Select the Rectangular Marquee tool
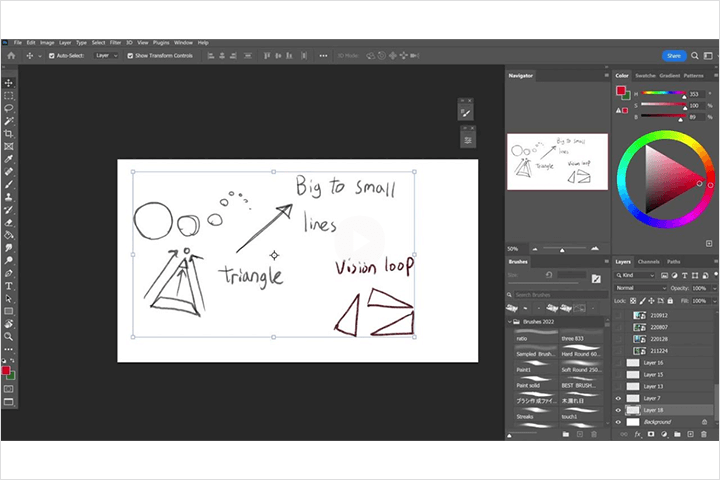 (9, 96)
